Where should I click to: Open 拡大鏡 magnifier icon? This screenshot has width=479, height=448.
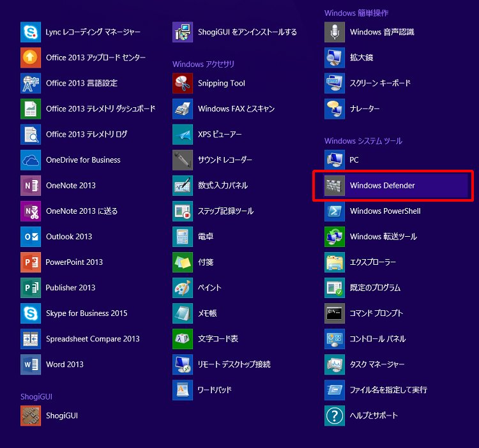click(335, 57)
